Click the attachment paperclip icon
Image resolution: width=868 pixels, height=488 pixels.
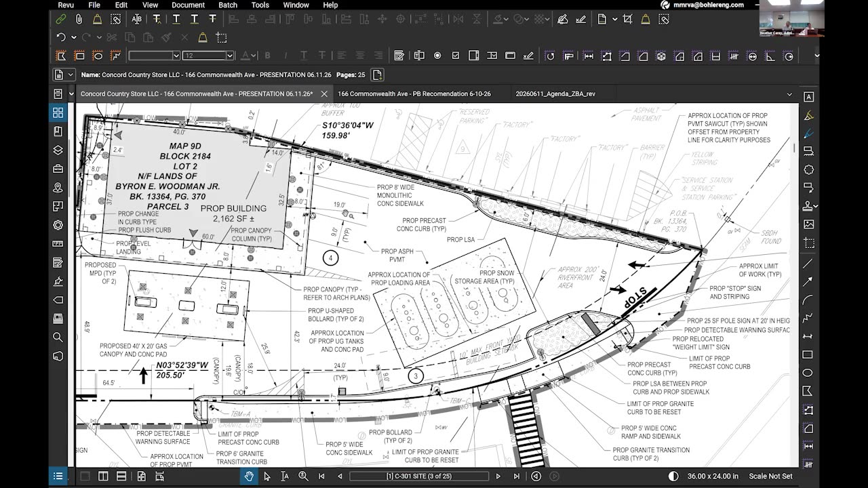(79, 20)
